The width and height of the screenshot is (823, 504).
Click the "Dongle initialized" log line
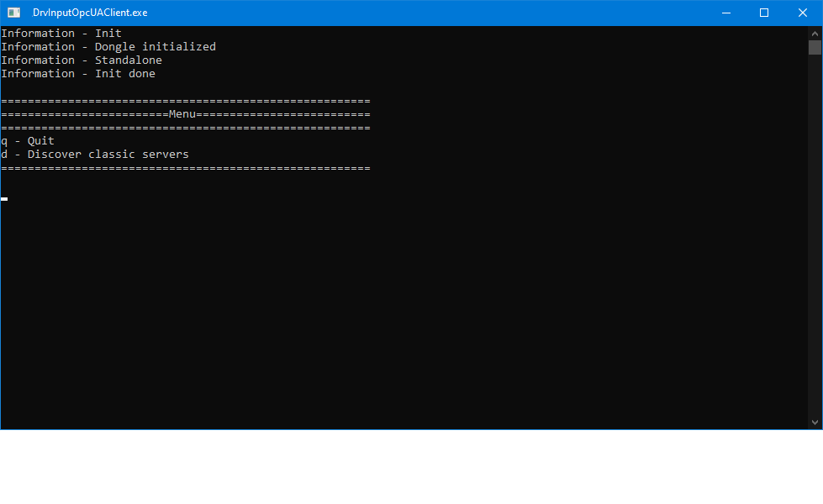[x=108, y=47]
